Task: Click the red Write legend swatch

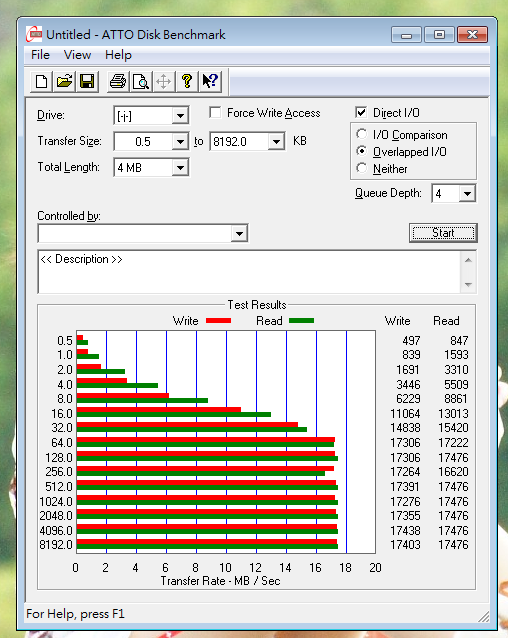Action: pyautogui.click(x=218, y=321)
